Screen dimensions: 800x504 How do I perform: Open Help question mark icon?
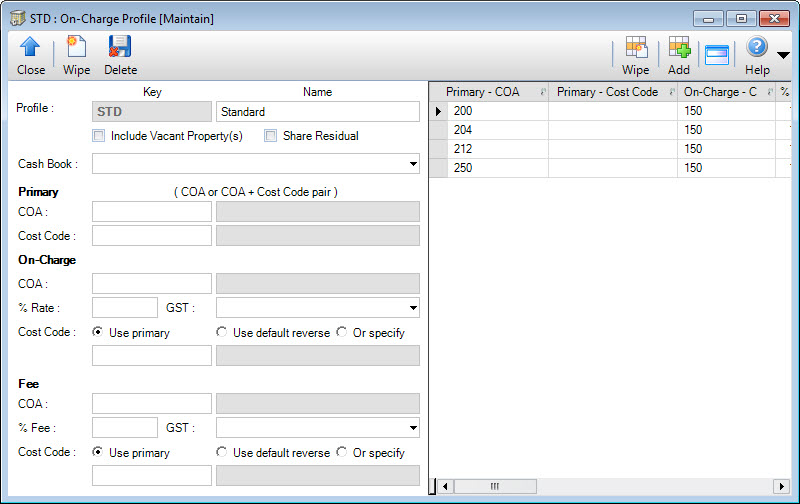click(x=757, y=47)
